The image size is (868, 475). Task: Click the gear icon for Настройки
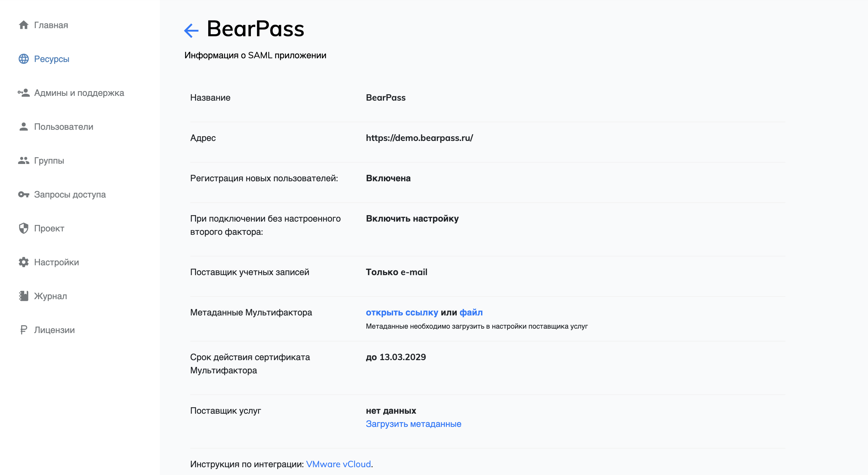(x=24, y=262)
